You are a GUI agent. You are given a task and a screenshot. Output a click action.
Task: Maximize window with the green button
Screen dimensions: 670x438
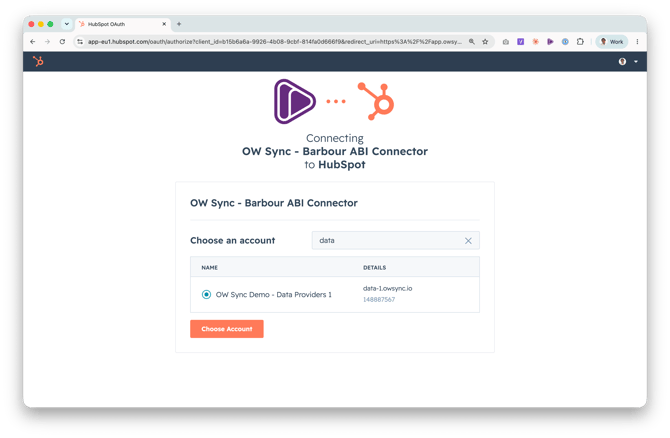[x=50, y=24]
